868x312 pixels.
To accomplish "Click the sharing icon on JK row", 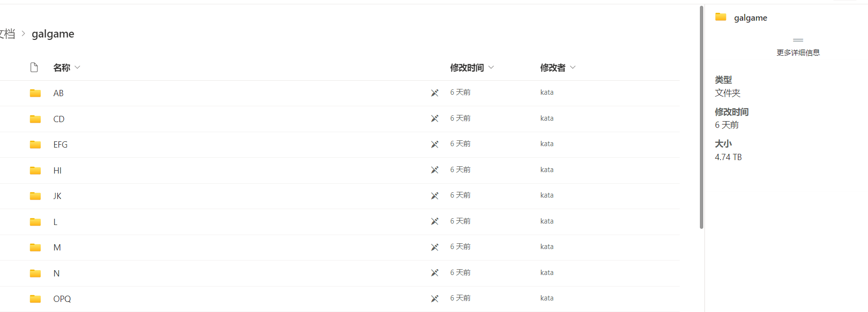I will click(435, 196).
